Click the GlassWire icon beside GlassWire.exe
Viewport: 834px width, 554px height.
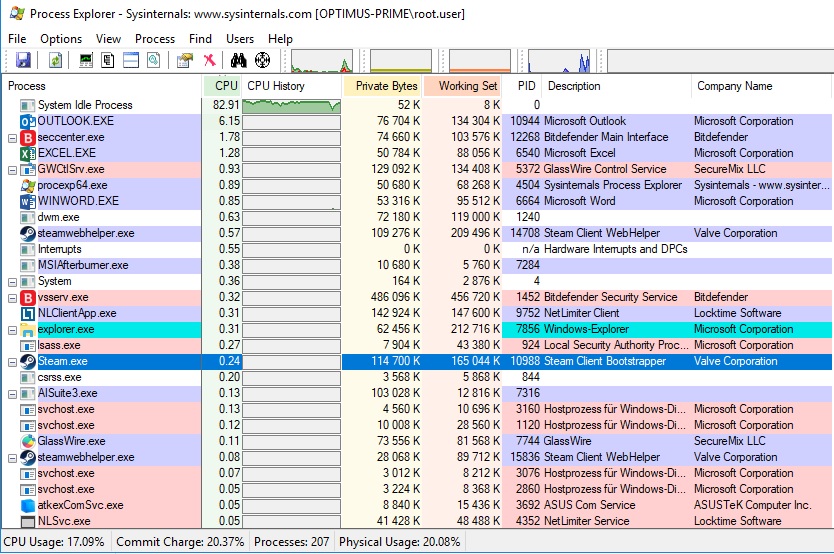click(28, 441)
